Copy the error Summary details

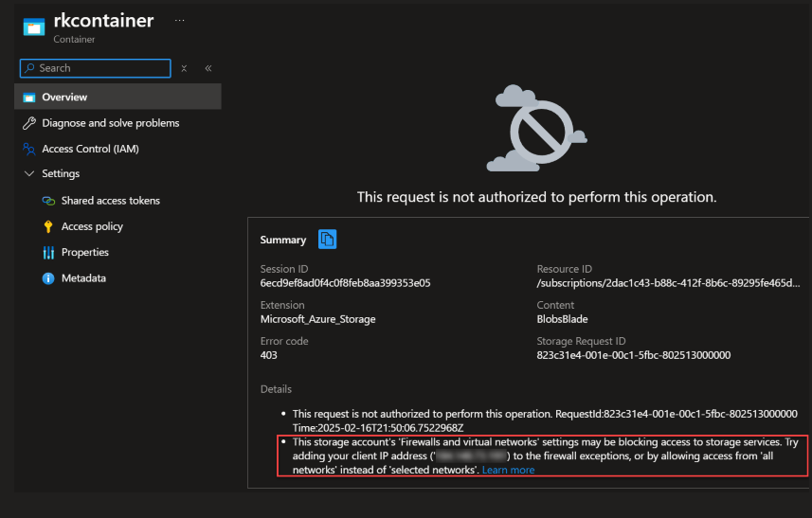pyautogui.click(x=327, y=240)
